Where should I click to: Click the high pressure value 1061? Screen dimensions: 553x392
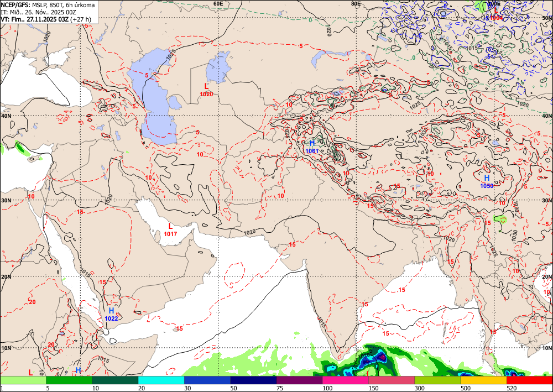[312, 151]
